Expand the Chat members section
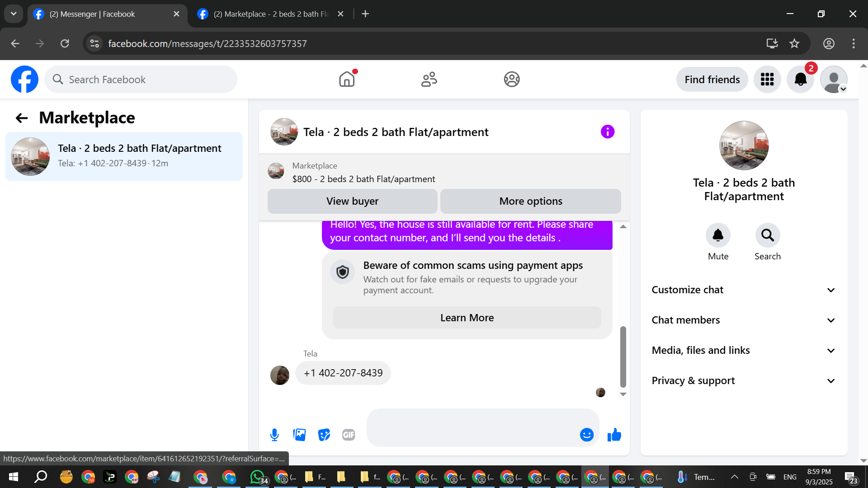The height and width of the screenshot is (488, 868). coord(744,320)
